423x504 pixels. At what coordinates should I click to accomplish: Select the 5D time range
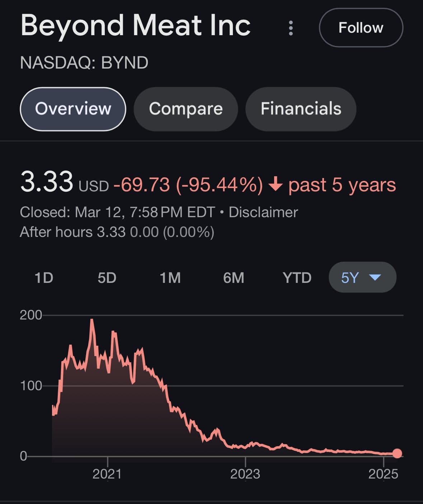(x=107, y=277)
